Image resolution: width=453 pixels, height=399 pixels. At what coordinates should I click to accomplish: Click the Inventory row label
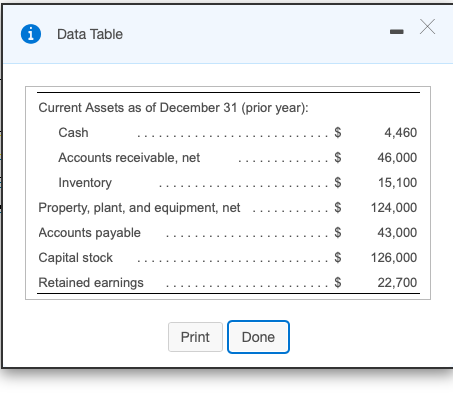tap(85, 183)
